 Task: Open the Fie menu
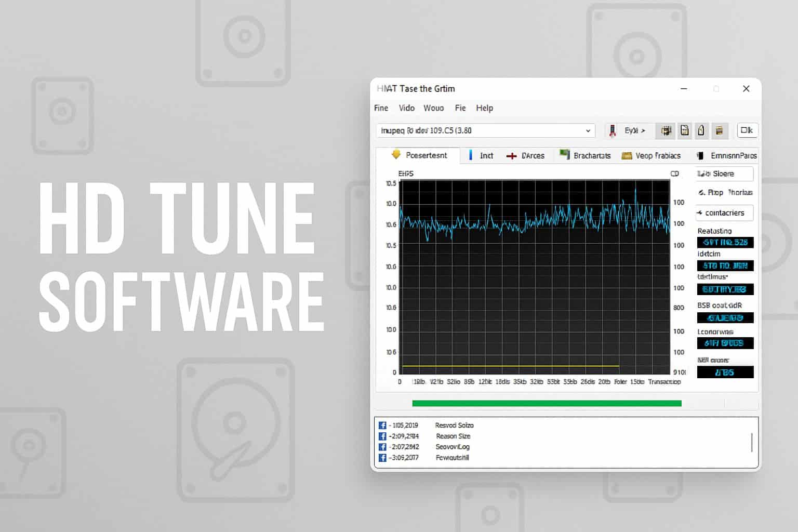460,108
